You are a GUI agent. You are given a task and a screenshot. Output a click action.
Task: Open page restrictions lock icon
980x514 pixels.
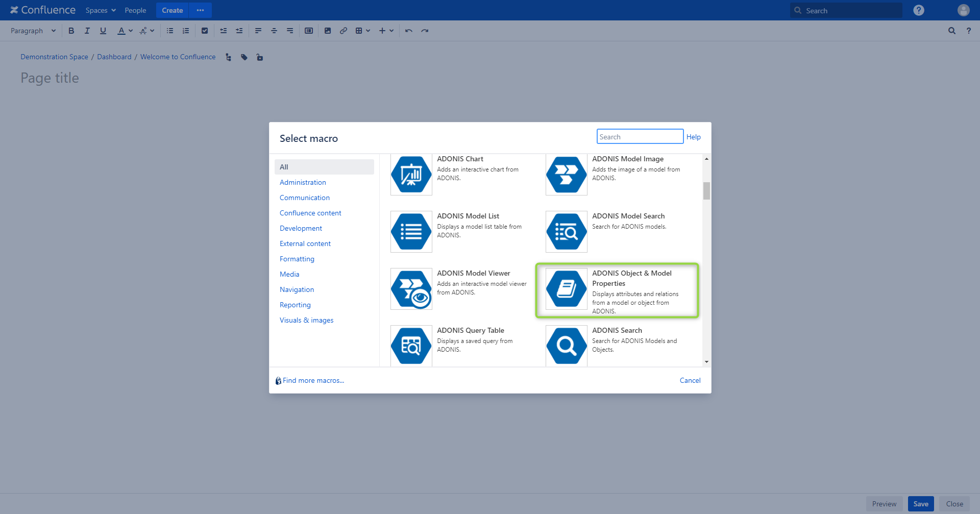click(x=260, y=57)
